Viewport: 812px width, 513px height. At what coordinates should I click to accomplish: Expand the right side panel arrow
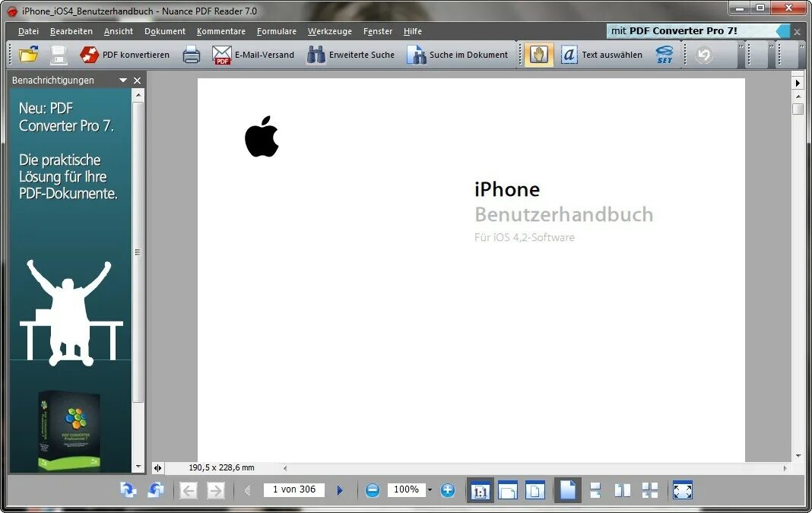click(798, 83)
